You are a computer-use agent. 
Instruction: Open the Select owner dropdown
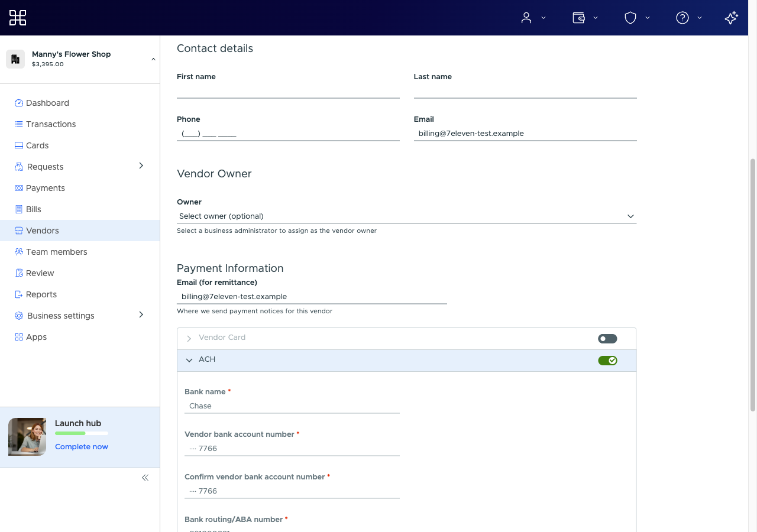(x=407, y=216)
